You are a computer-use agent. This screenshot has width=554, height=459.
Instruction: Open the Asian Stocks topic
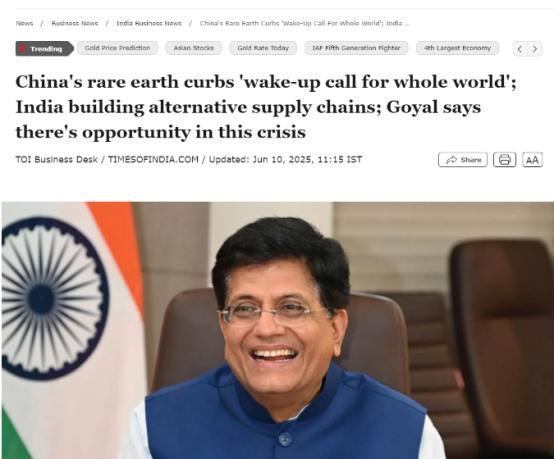pyautogui.click(x=194, y=48)
